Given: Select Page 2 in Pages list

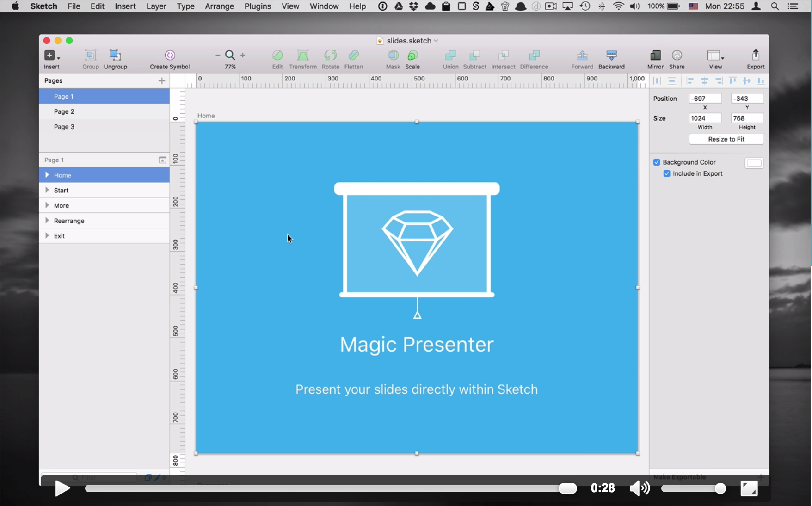Looking at the screenshot, I should (x=64, y=111).
